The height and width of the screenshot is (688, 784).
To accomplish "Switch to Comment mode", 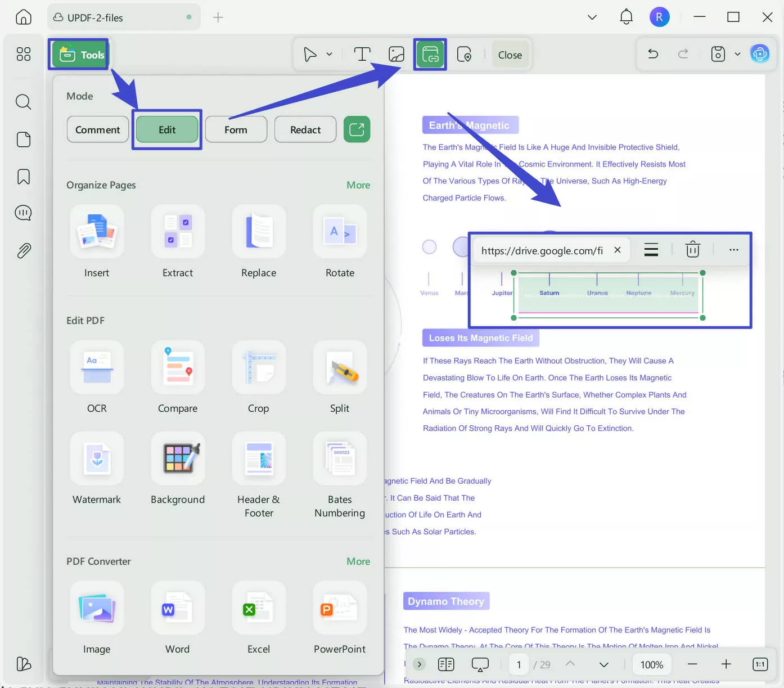I will 97,129.
